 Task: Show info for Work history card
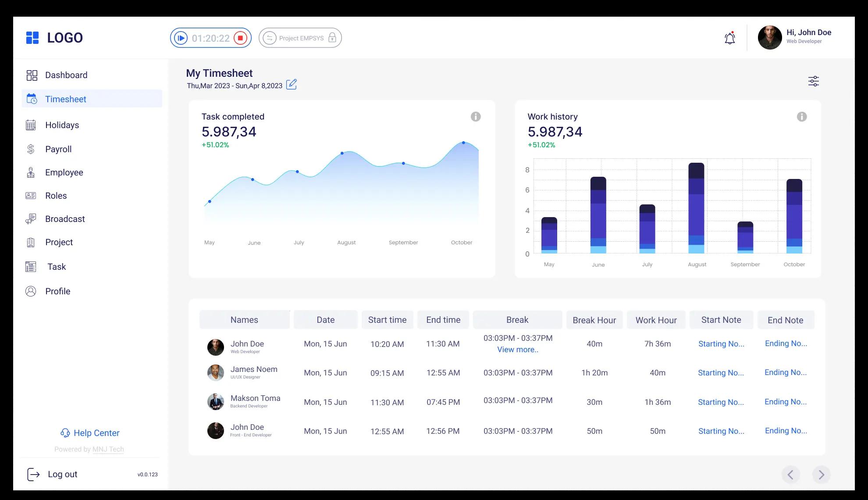tap(802, 117)
